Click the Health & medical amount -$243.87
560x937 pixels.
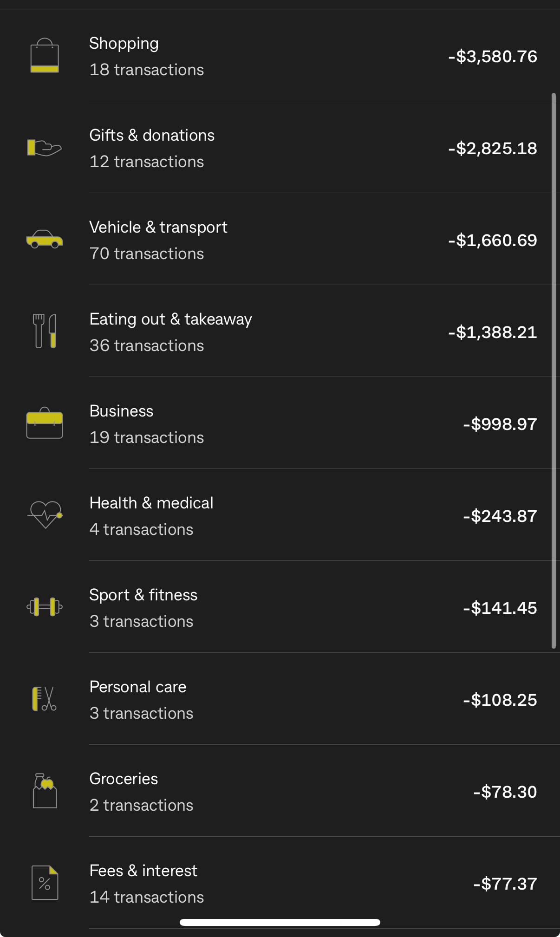click(x=500, y=516)
